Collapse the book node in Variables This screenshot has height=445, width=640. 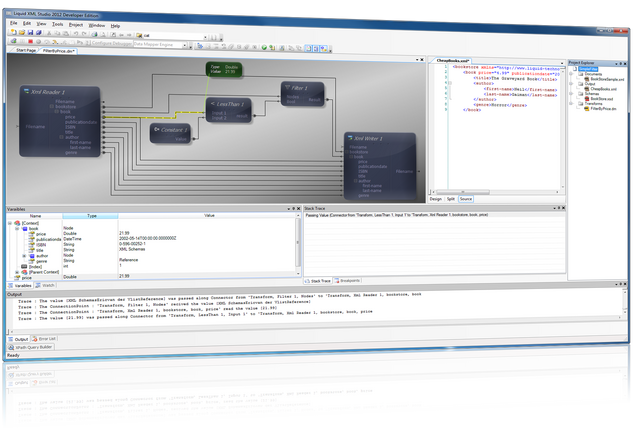tap(17, 229)
